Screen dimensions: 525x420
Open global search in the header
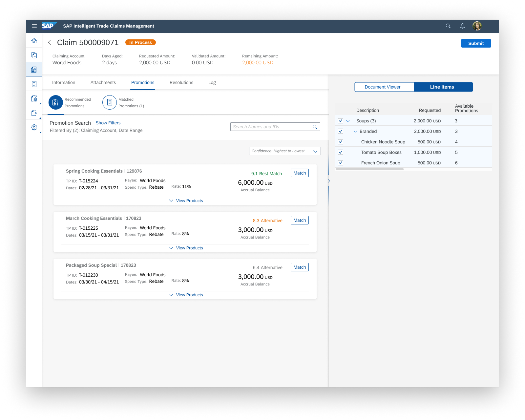pyautogui.click(x=448, y=26)
